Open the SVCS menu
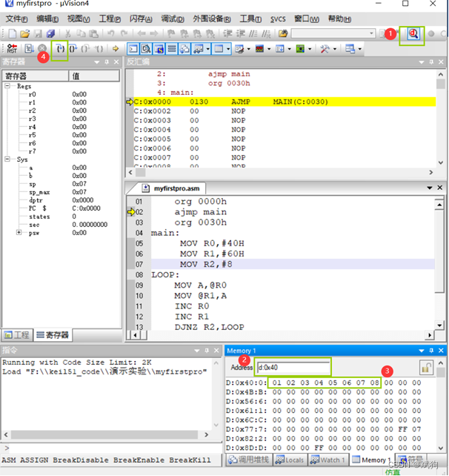Screen dimensions: 449x476 tap(278, 19)
